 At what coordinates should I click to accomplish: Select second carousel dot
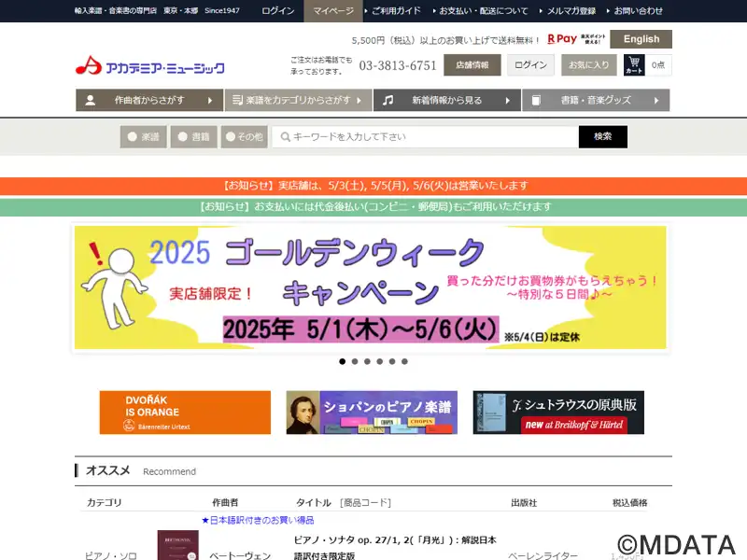[x=355, y=361]
